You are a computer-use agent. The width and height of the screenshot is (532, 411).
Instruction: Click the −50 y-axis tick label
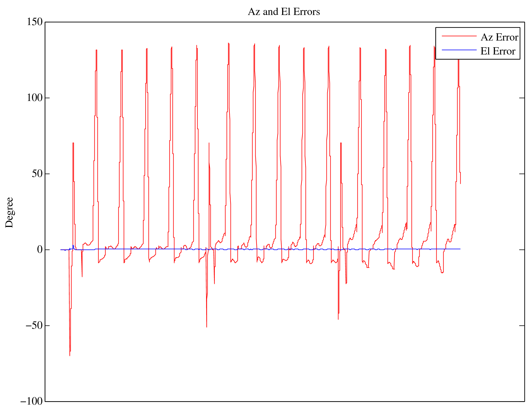tap(34, 326)
